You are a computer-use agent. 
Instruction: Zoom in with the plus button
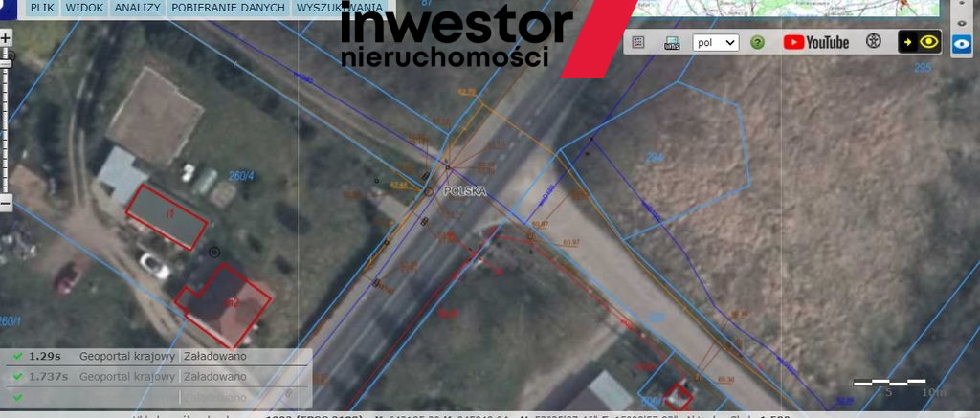point(6,38)
